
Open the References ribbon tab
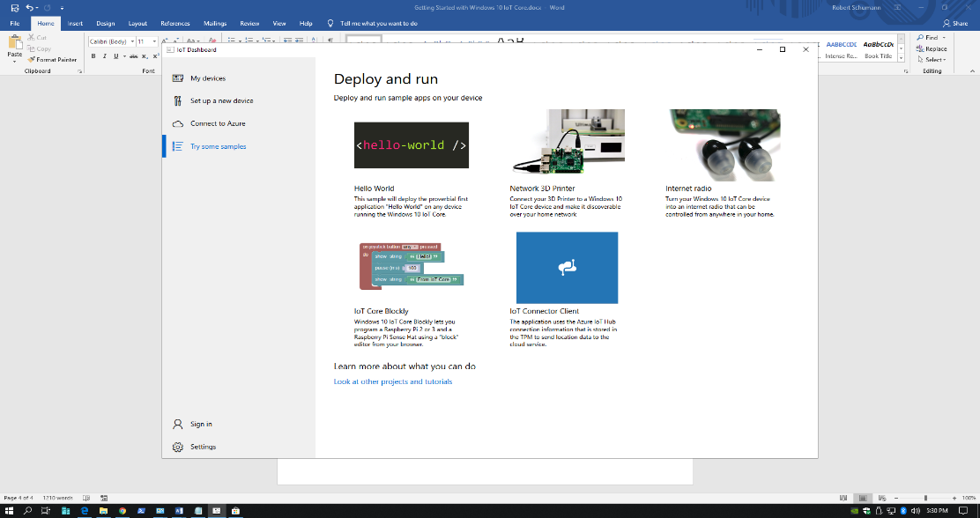(174, 24)
